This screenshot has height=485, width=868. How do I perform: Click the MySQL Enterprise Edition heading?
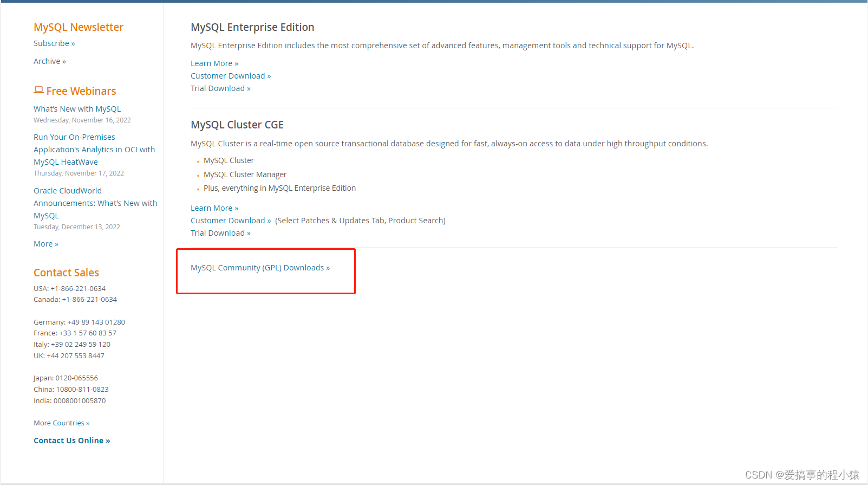(x=252, y=27)
